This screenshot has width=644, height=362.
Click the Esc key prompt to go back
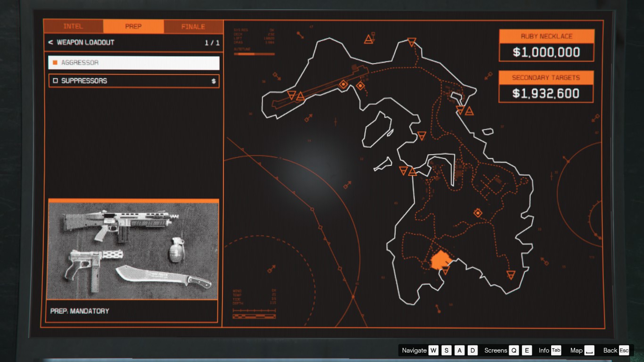624,350
